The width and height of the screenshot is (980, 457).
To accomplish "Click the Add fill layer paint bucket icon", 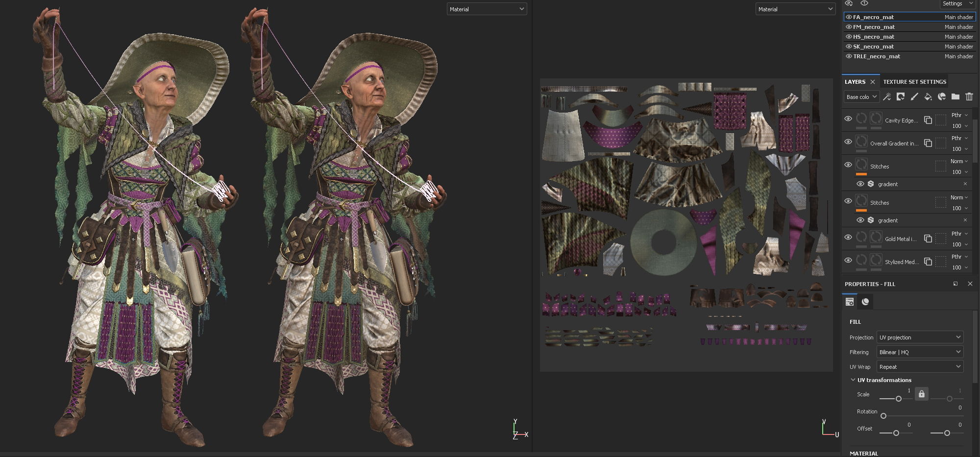I will click(x=928, y=96).
